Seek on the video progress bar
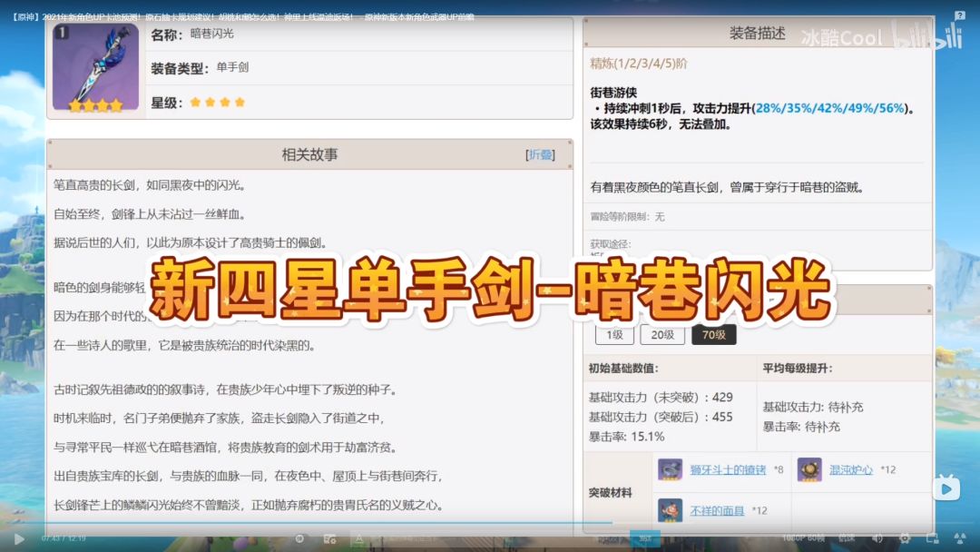 pos(490,523)
